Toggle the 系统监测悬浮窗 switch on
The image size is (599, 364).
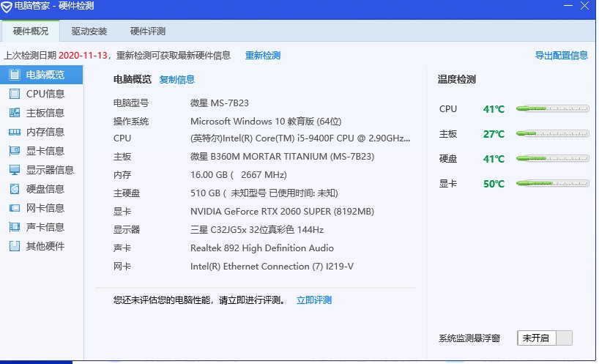(x=545, y=338)
